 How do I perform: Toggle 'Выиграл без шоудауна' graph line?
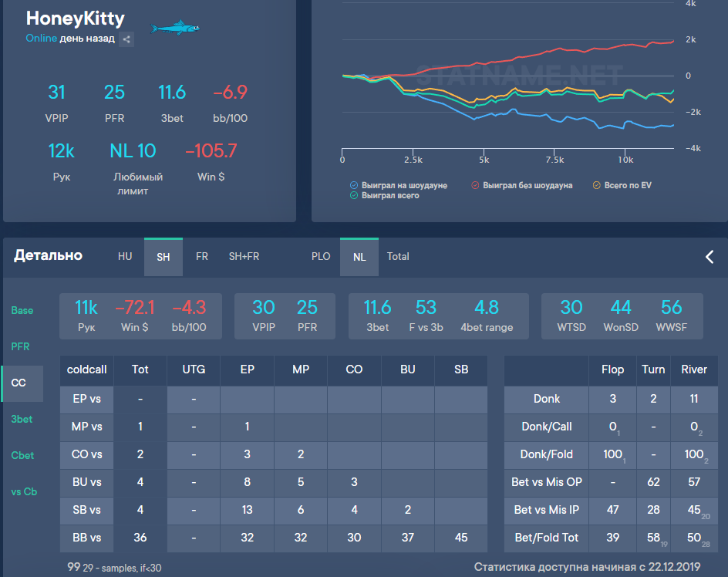click(x=475, y=185)
